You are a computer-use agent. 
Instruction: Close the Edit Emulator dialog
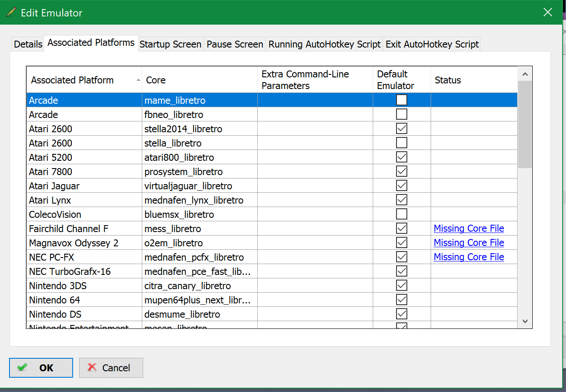click(x=548, y=13)
